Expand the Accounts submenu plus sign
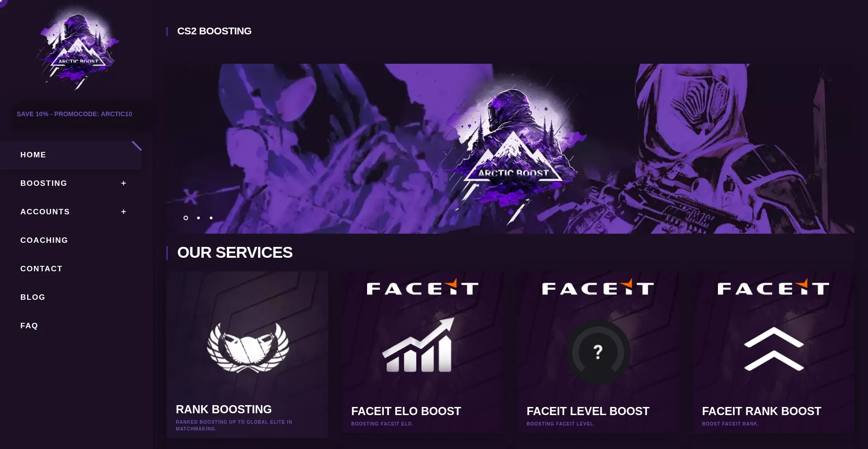868x449 pixels. (x=123, y=212)
